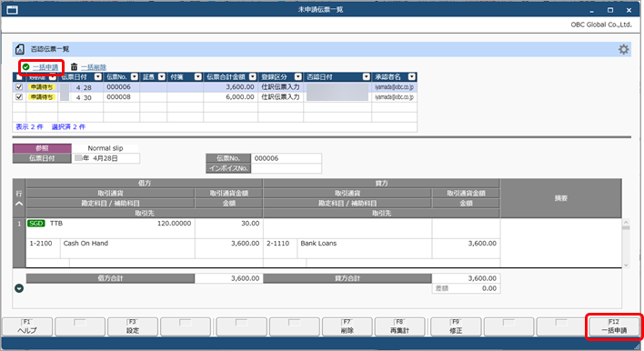
Task: Click the 30.00 transaction currency amount
Action: pyautogui.click(x=250, y=224)
